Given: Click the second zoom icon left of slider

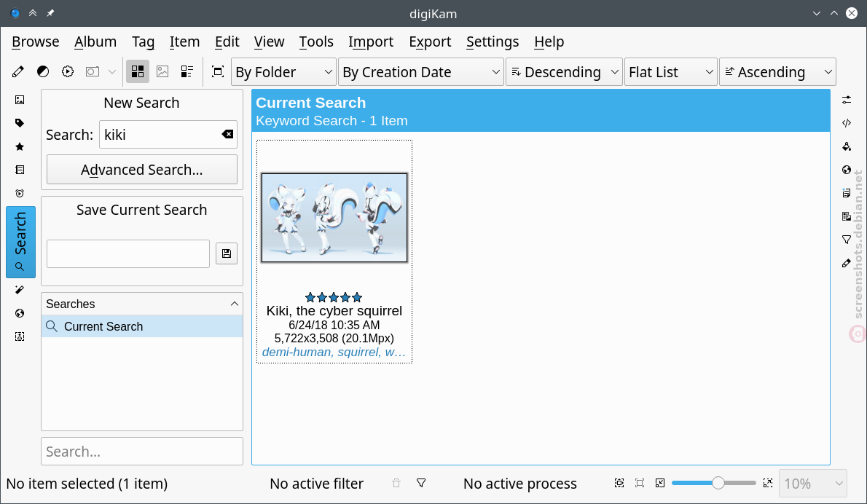Looking at the screenshot, I should [x=640, y=484].
